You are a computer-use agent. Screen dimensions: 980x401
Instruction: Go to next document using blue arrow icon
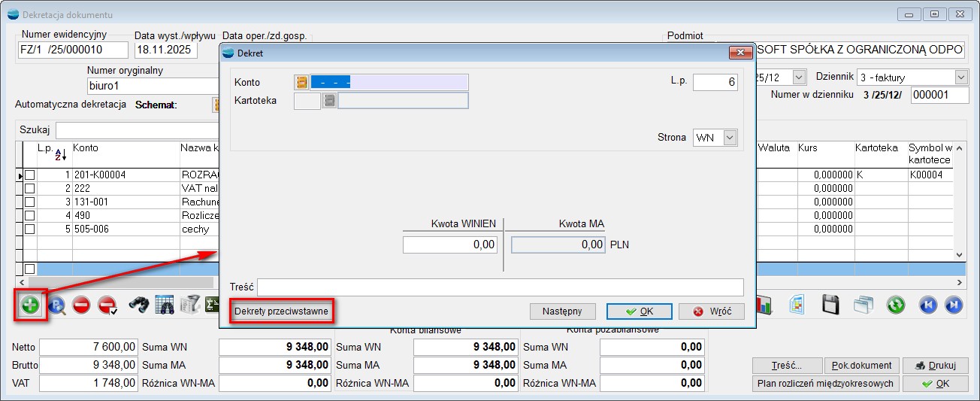[953, 305]
